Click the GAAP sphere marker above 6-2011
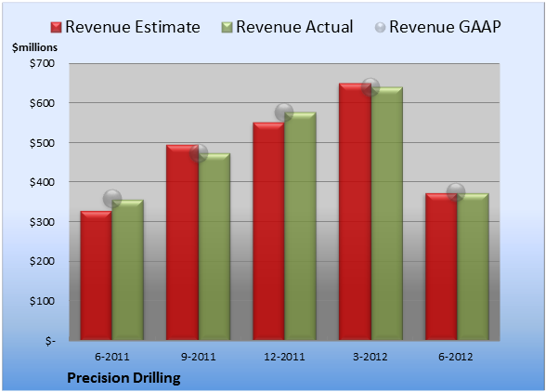546x392 pixels. point(112,199)
